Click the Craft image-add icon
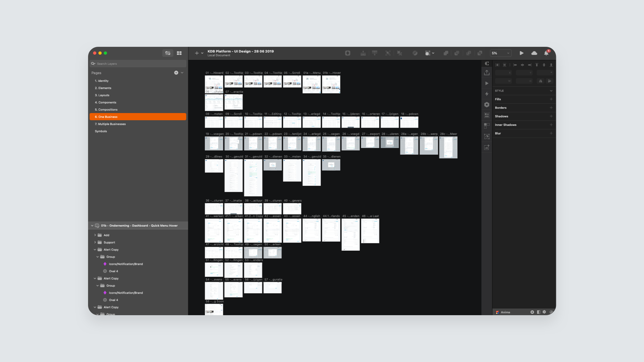The height and width of the screenshot is (362, 644). (x=487, y=147)
